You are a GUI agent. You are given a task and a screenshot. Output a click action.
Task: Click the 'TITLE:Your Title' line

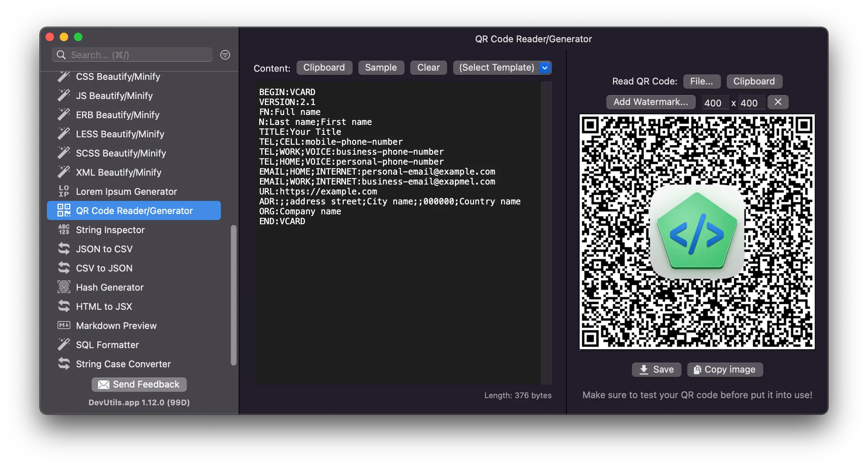[300, 132]
